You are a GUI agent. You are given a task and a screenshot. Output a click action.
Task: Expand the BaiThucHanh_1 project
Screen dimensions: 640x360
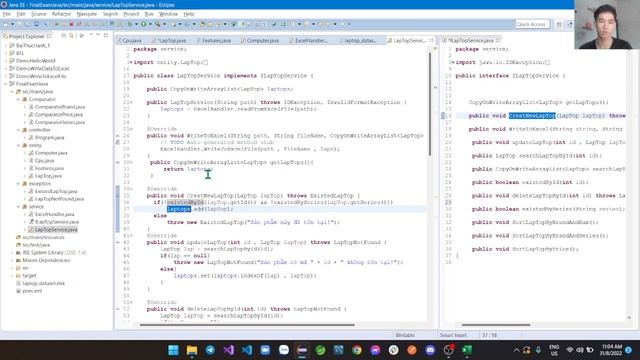[5, 46]
